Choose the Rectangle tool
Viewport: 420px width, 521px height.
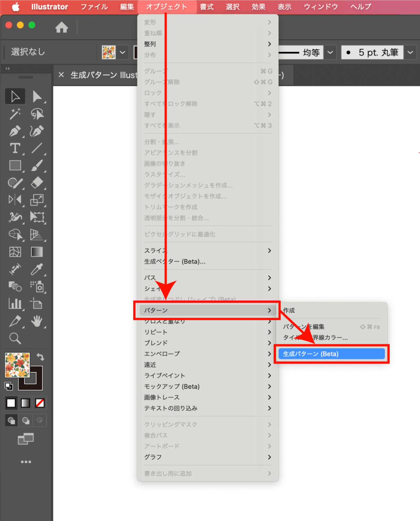pos(15,166)
